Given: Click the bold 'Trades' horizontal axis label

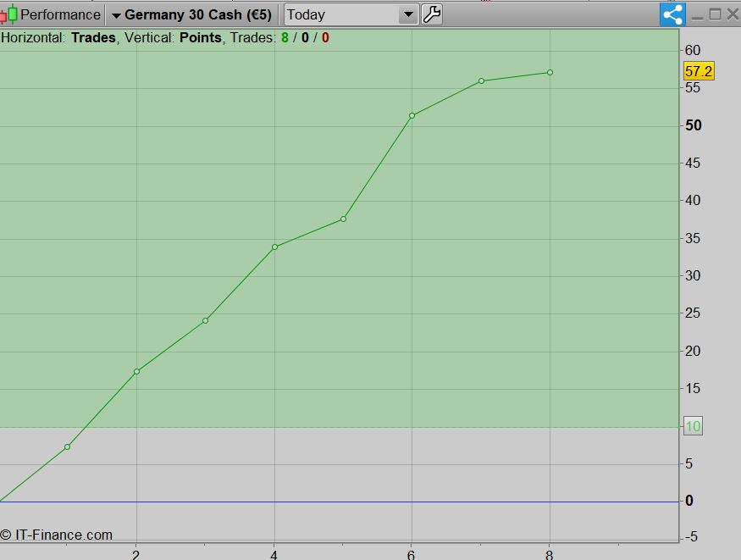Looking at the screenshot, I should [x=93, y=38].
